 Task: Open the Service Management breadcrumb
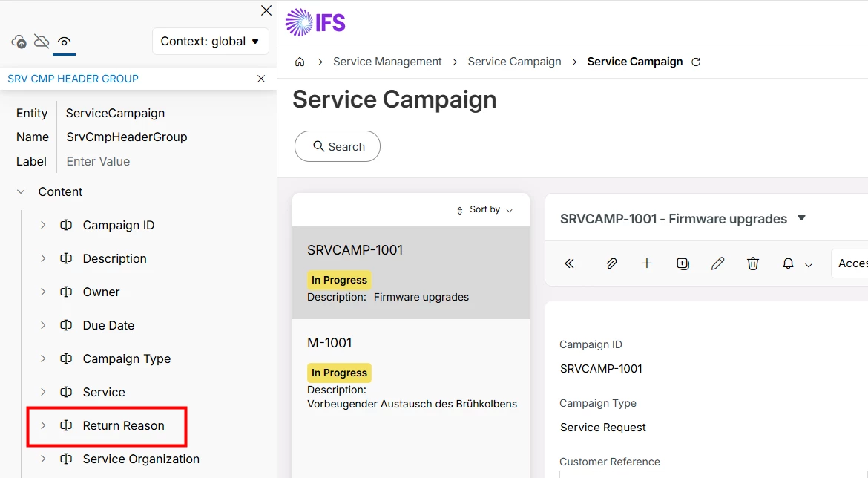(387, 62)
